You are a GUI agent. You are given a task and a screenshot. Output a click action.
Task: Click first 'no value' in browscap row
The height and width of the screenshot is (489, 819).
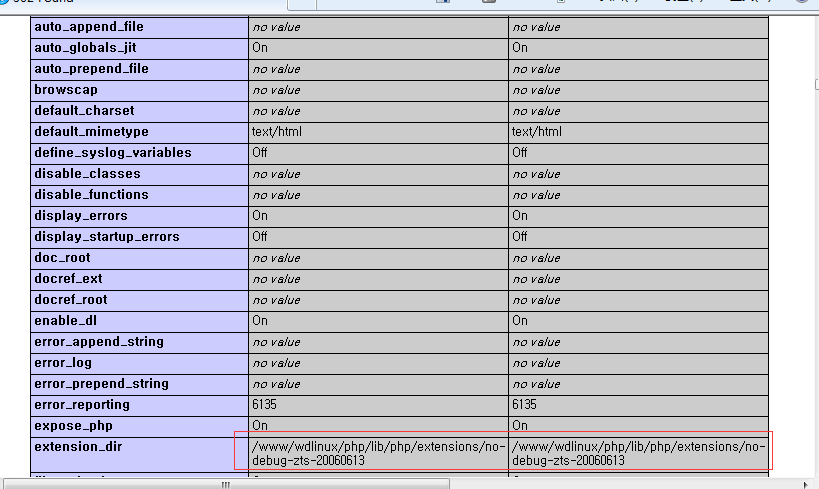pos(276,90)
